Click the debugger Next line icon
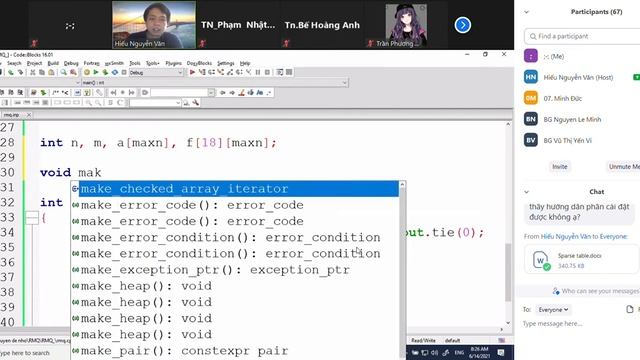Viewport: 640px width, 360px height. click(x=211, y=72)
